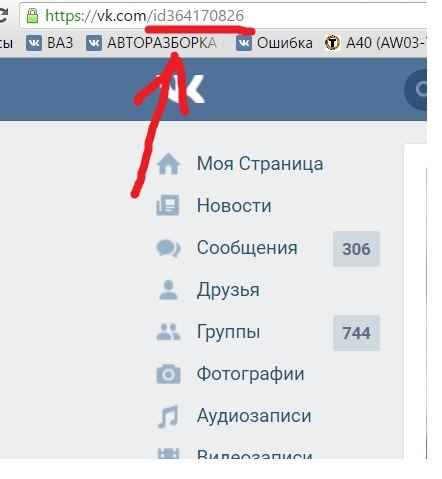Open the Друзья friends list
This screenshot has height=479, width=442.
click(x=228, y=290)
